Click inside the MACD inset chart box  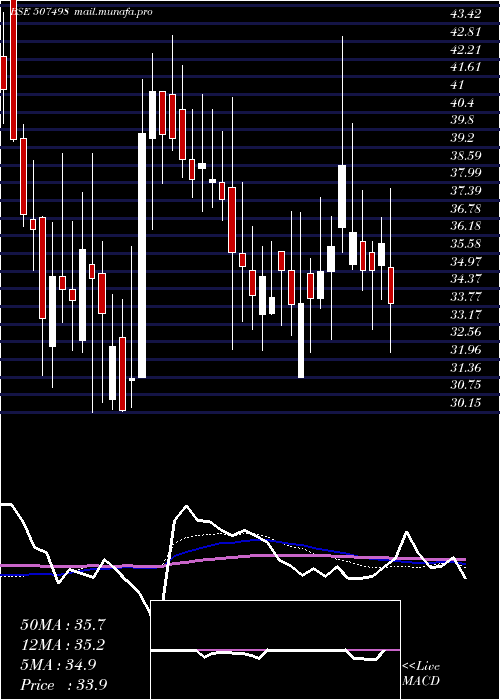click(x=275, y=650)
